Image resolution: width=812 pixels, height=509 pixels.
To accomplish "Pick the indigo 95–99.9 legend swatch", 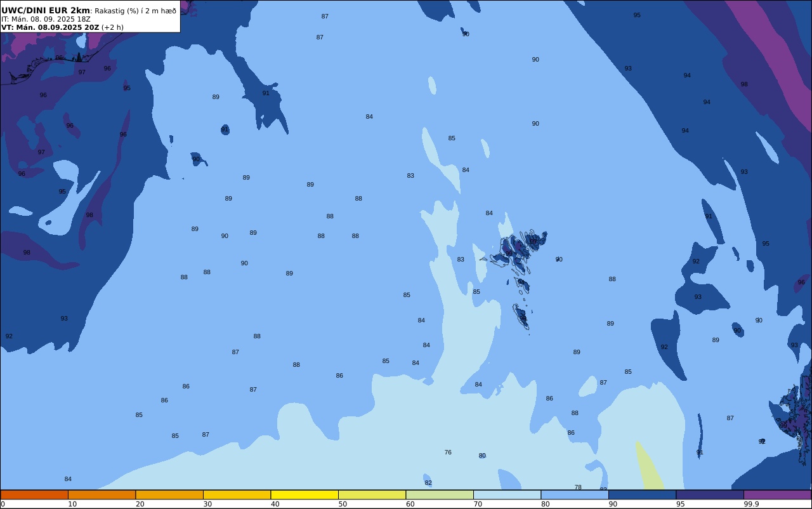I will click(710, 494).
